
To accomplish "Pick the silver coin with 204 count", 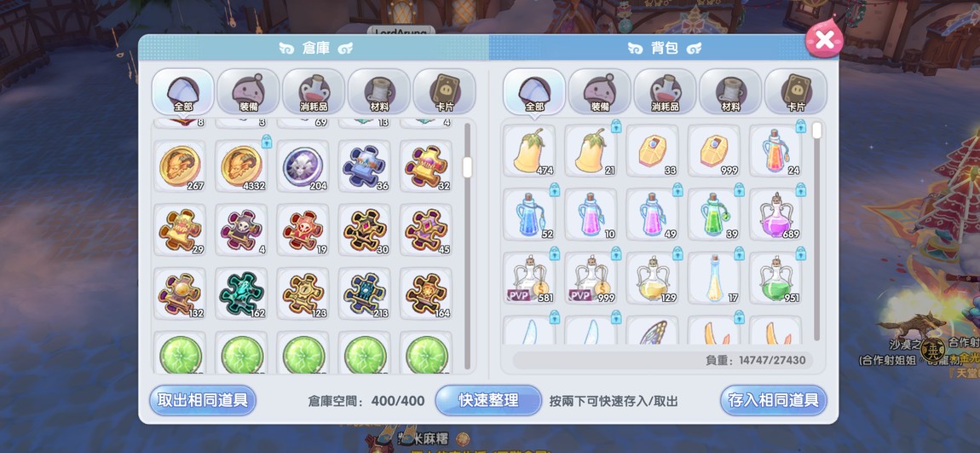I will pos(303,166).
